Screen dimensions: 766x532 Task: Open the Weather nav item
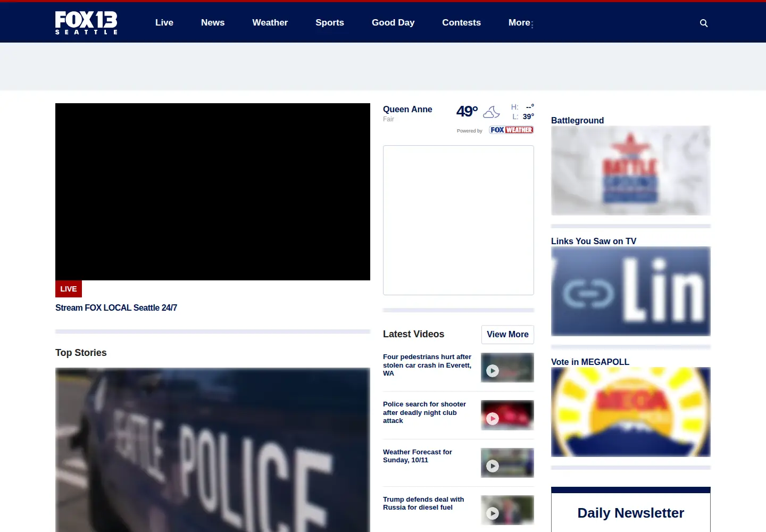click(x=270, y=22)
